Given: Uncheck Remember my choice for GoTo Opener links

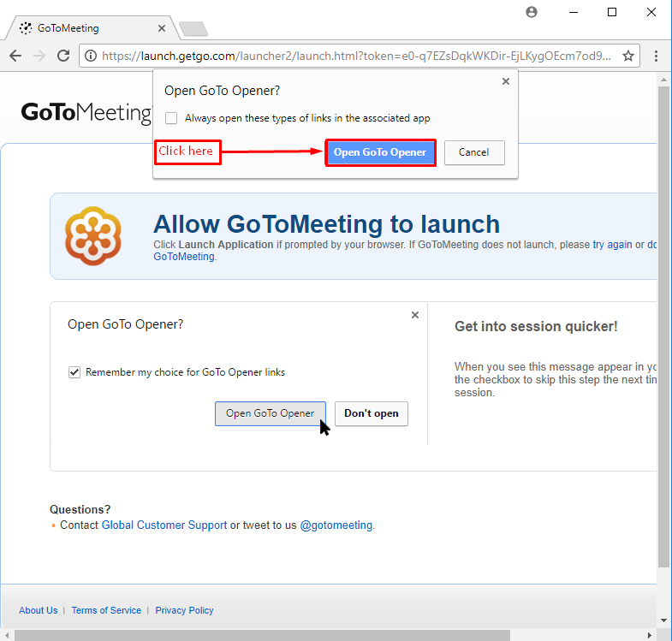Looking at the screenshot, I should pyautogui.click(x=74, y=372).
